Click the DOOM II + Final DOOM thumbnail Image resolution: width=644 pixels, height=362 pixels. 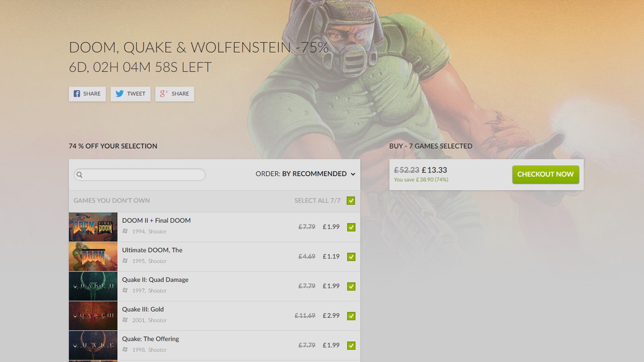[93, 227]
